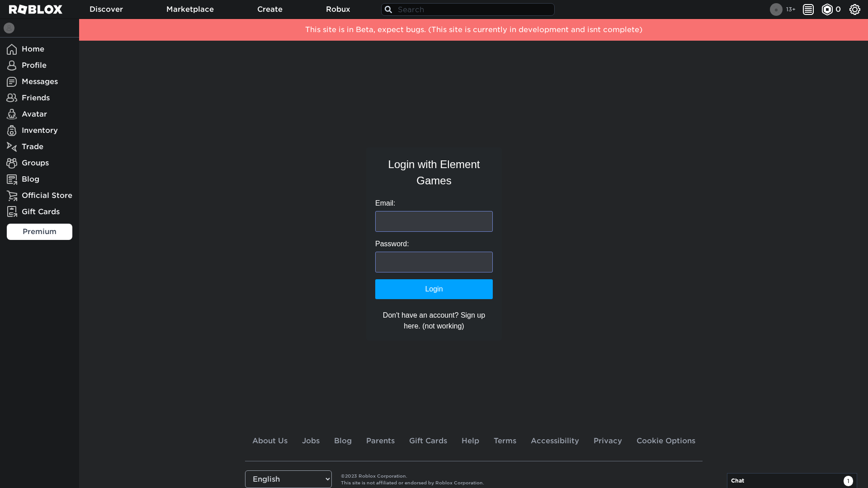
Task: Open Messages from the sidebar
Action: pos(39,82)
